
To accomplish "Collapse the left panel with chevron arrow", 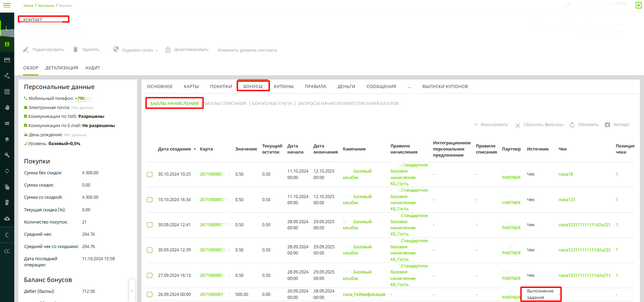I will (x=132, y=291).
